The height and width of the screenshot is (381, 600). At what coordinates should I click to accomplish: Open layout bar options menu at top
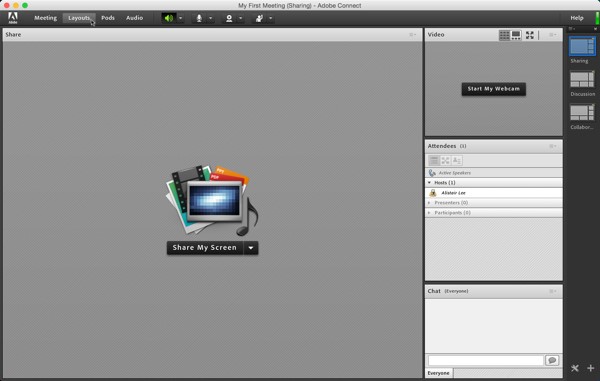pyautogui.click(x=571, y=29)
